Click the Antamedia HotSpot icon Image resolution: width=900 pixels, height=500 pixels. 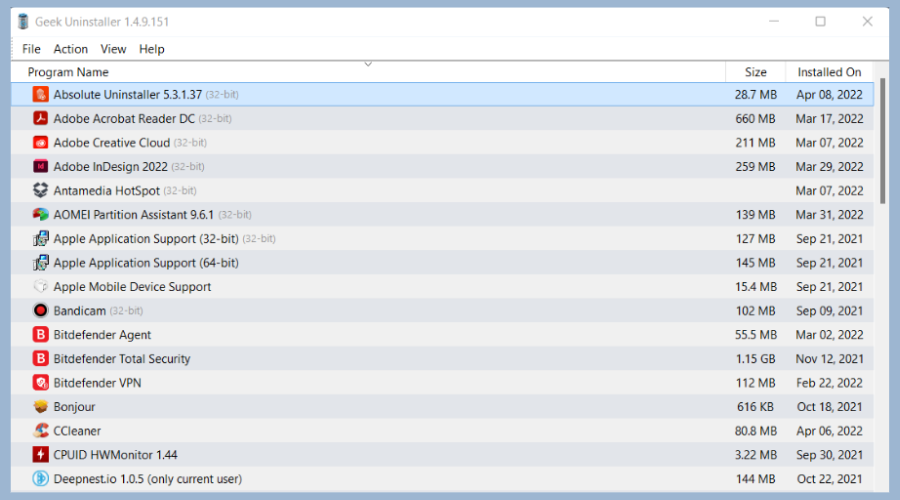tap(40, 191)
